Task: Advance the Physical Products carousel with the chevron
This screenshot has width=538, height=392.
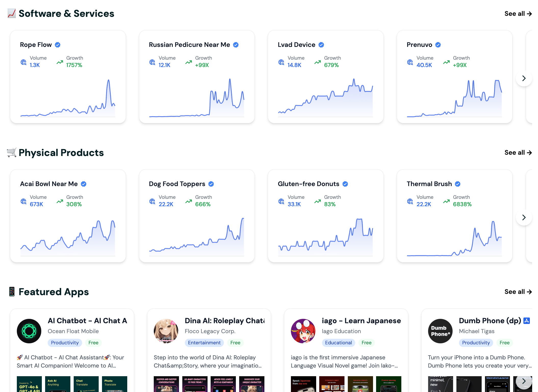Action: pyautogui.click(x=524, y=217)
